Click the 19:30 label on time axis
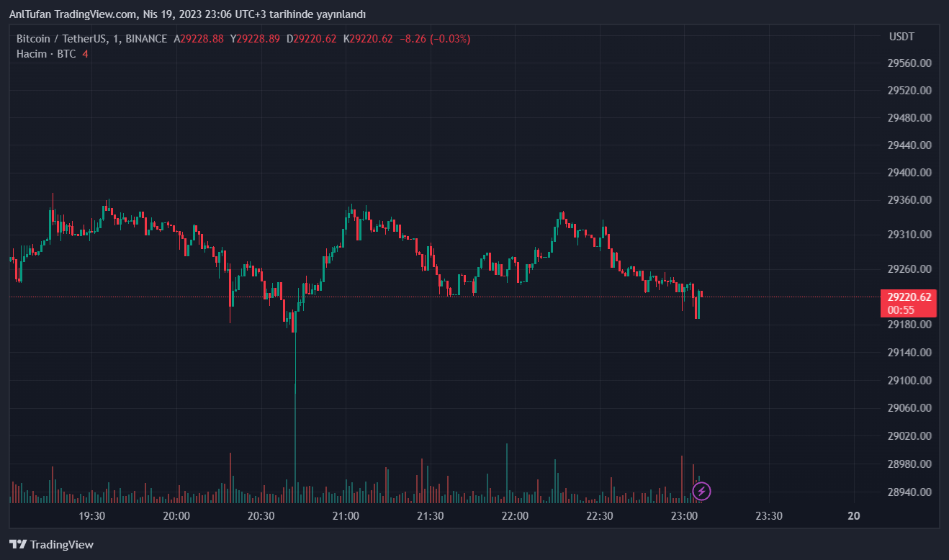This screenshot has width=949, height=560. click(x=92, y=516)
